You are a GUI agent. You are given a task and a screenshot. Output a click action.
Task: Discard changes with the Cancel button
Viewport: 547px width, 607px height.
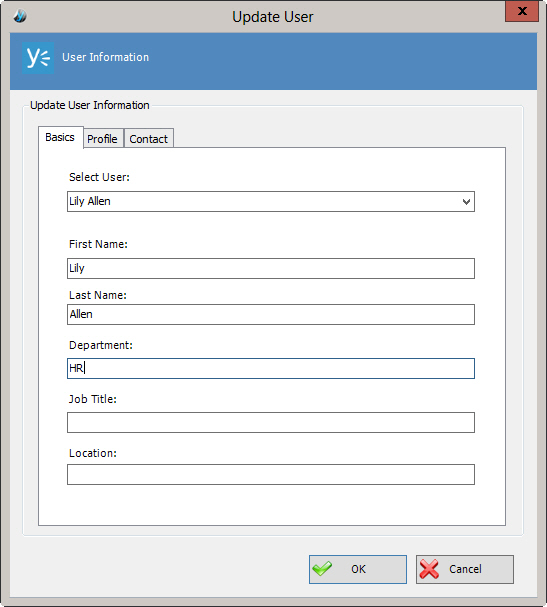click(x=465, y=569)
